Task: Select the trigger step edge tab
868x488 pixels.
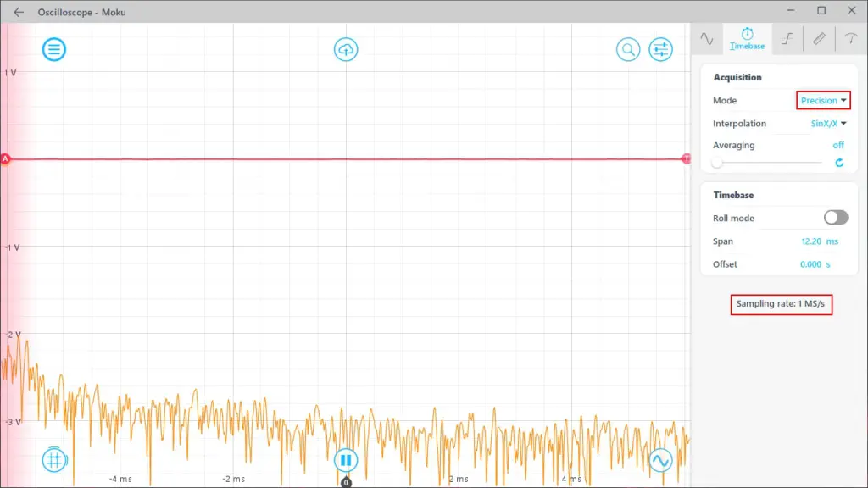Action: pyautogui.click(x=787, y=38)
